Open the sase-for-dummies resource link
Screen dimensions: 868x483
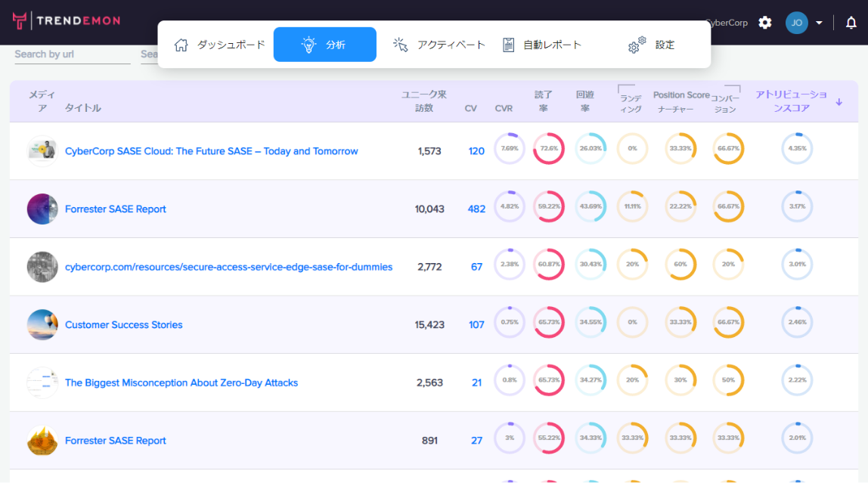pos(228,267)
